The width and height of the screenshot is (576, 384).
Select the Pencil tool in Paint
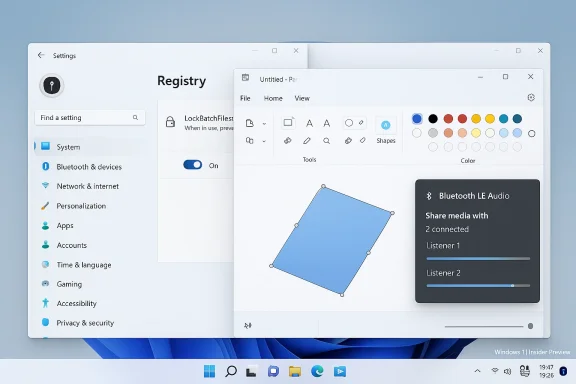pyautogui.click(x=307, y=140)
